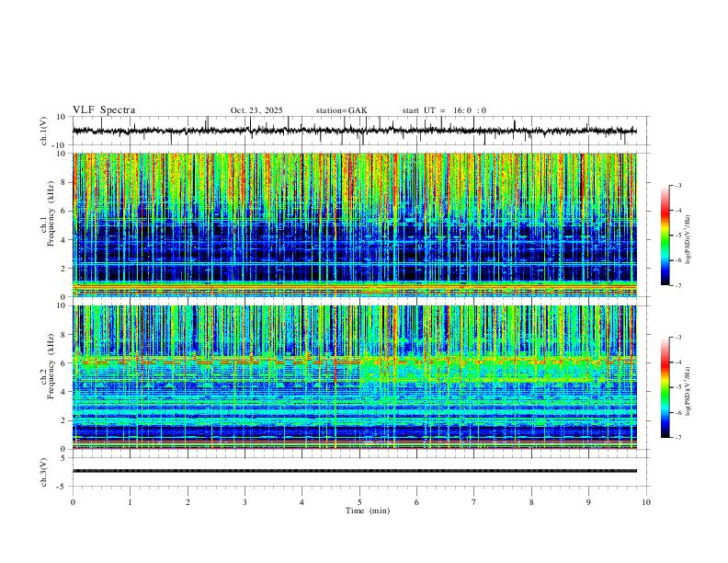Image resolution: width=728 pixels, height=563 pixels.
Task: Click the time-axis tick label "5"
Action: [x=359, y=502]
